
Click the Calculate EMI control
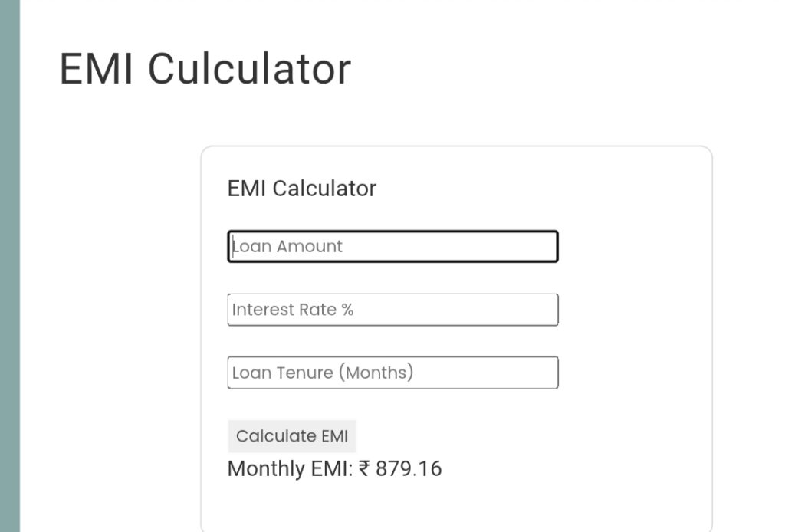point(292,435)
